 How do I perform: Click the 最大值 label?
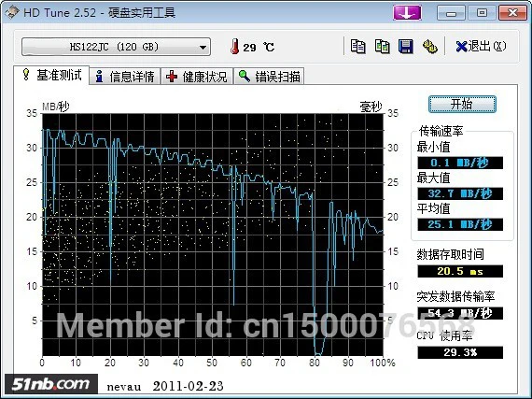(434, 178)
